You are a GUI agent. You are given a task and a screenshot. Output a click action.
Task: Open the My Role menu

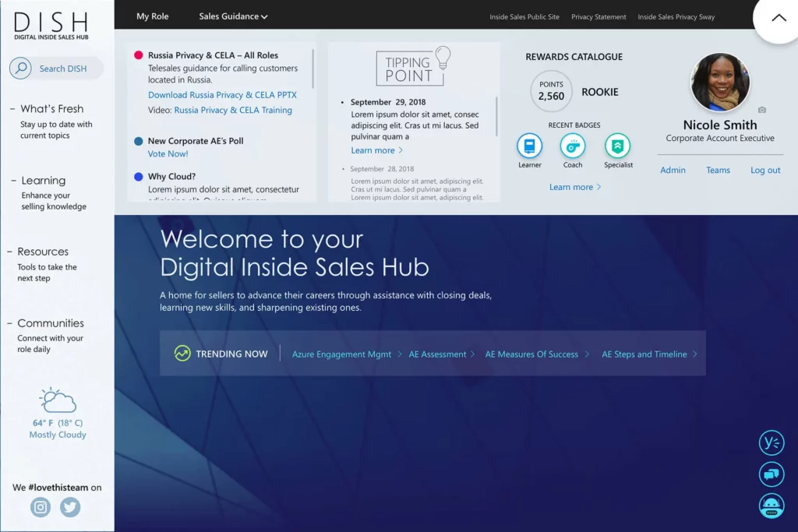pos(152,16)
